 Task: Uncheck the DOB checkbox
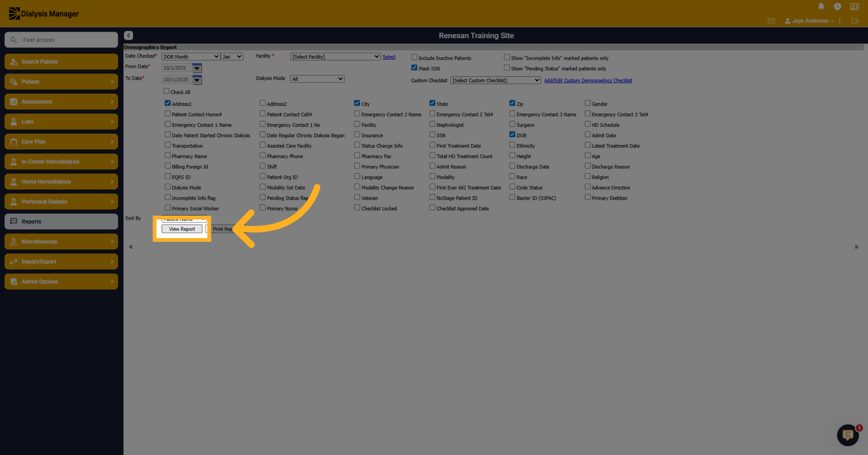[x=512, y=134]
